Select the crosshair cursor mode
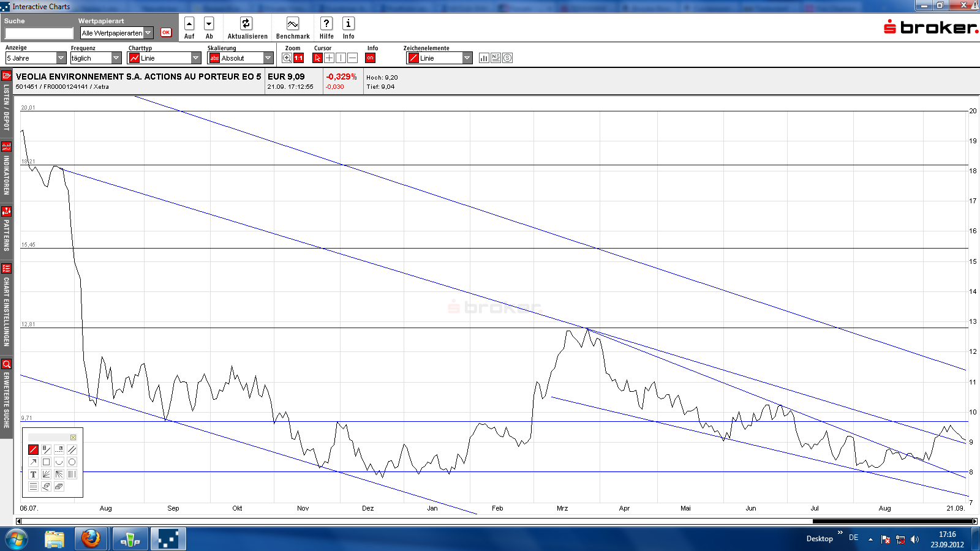The image size is (980, 551). coord(329,58)
